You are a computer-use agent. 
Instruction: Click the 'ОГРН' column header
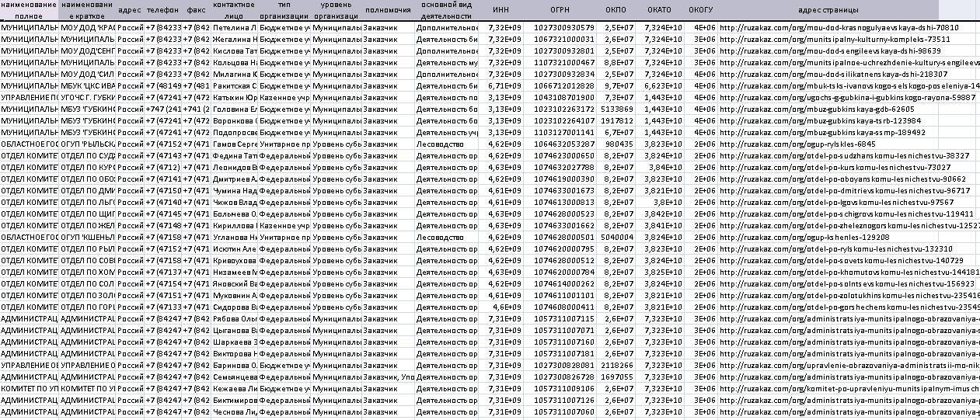coord(560,10)
